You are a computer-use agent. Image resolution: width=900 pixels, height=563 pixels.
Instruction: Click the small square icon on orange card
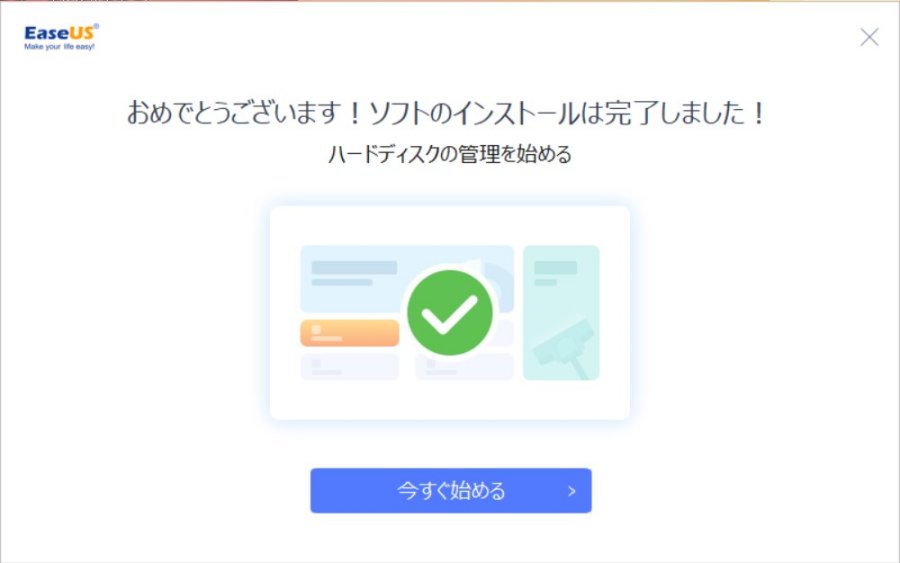(x=316, y=329)
